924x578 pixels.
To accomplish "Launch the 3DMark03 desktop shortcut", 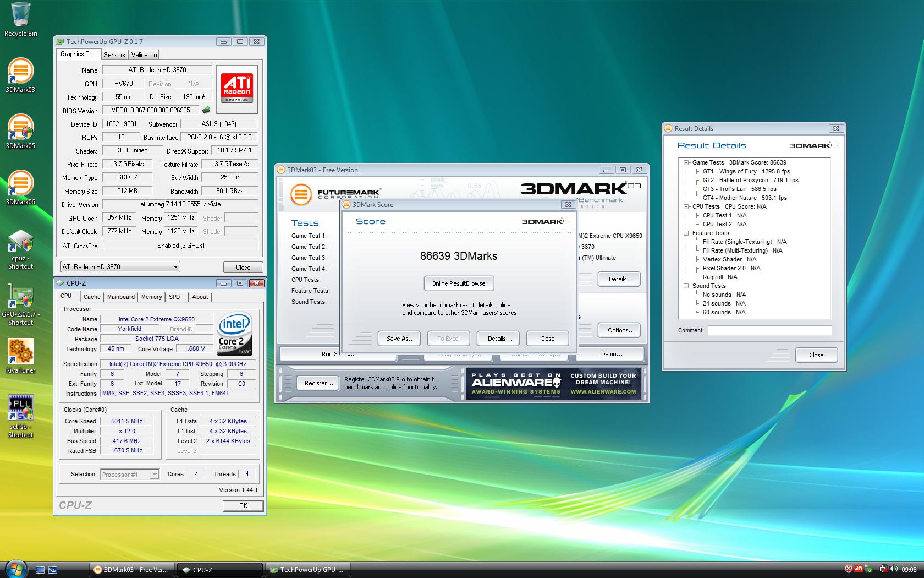I will pyautogui.click(x=20, y=75).
